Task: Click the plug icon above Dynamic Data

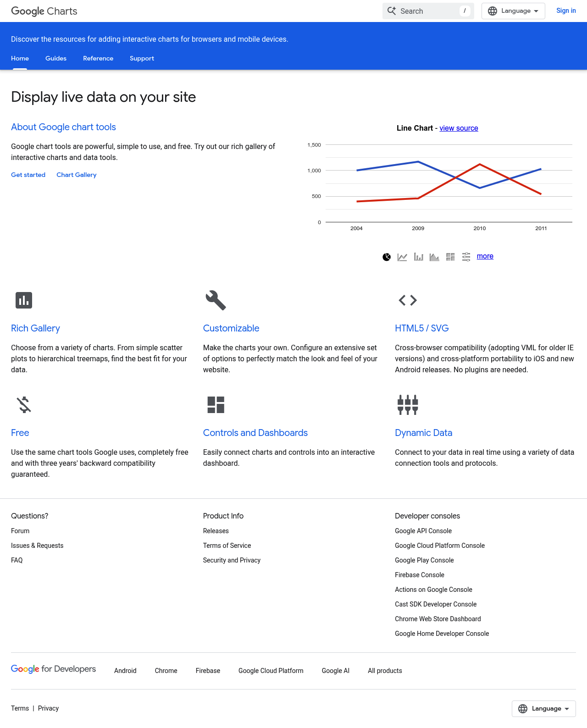Action: (x=407, y=405)
